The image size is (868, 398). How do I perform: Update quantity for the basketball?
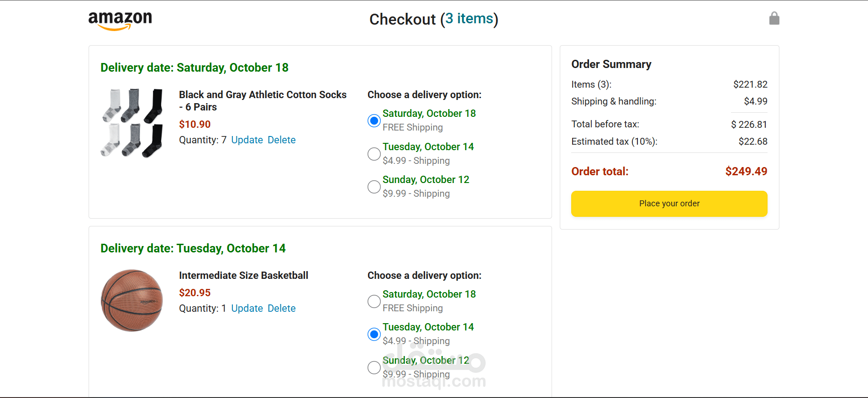tap(247, 309)
